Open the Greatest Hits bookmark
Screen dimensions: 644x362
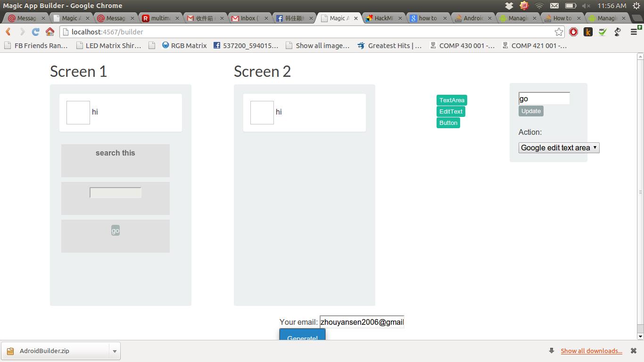pyautogui.click(x=389, y=46)
